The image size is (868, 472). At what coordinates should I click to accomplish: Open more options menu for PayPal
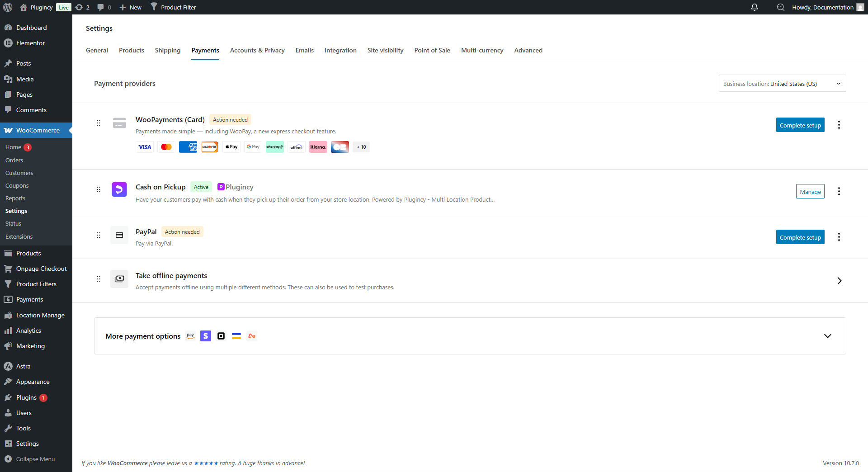pos(839,237)
